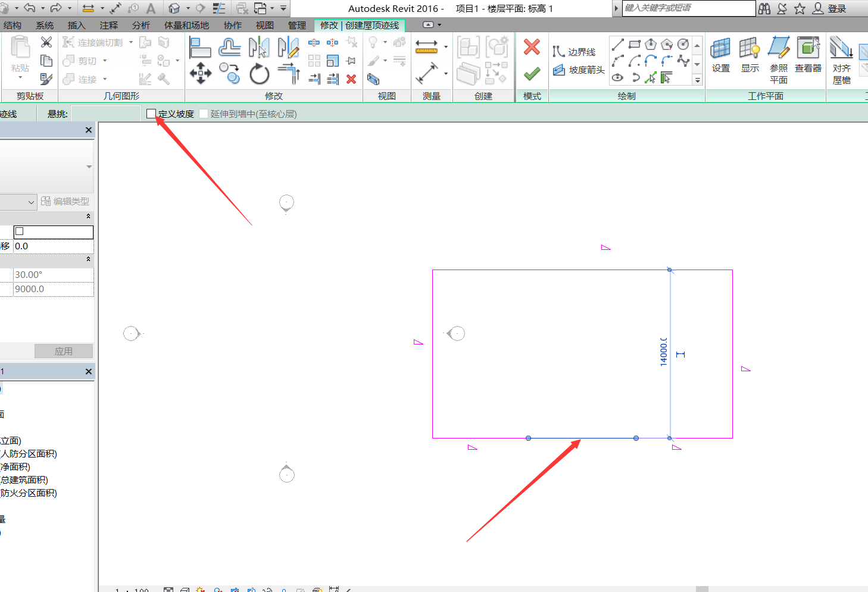Tick the checkbox in the properties panel
The image size is (868, 592).
point(20,231)
